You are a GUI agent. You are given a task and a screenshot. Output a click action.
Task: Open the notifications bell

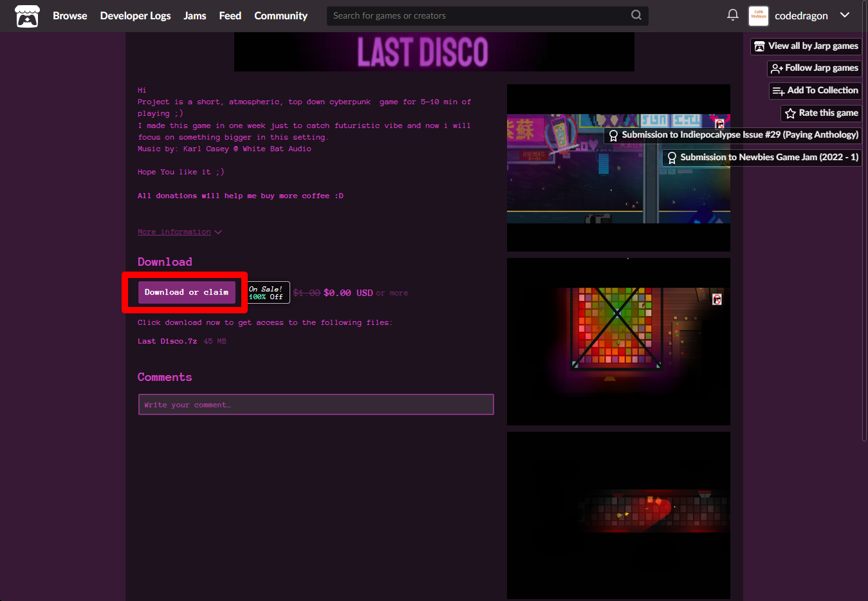[x=732, y=15]
